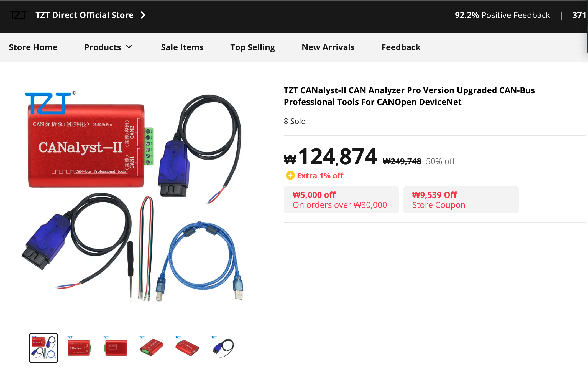Screen dimensions: 588x379
Task: Click the TZT store logo icon
Action: [x=19, y=15]
